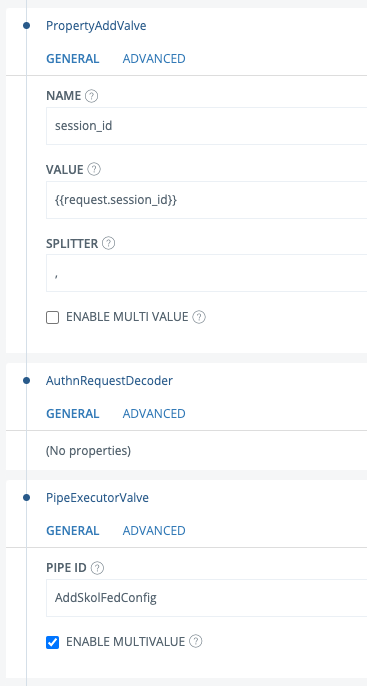Open help icon next to SPLITTER label

click(x=108, y=243)
